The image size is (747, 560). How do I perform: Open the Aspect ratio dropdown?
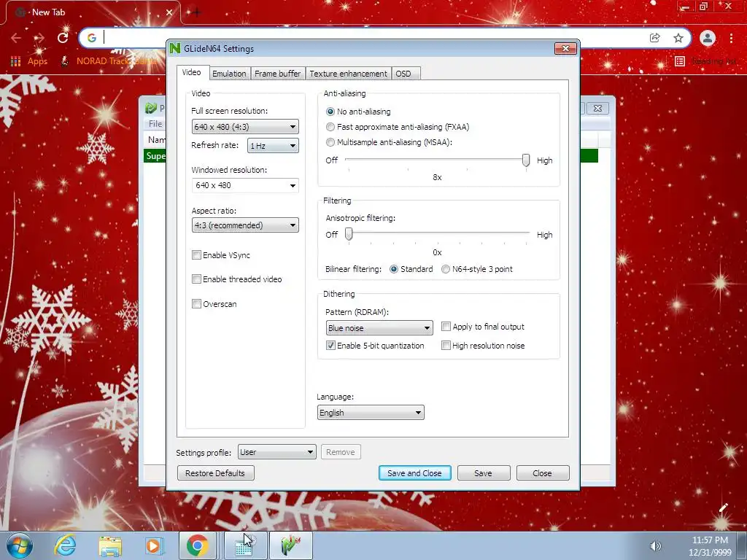[x=245, y=225]
